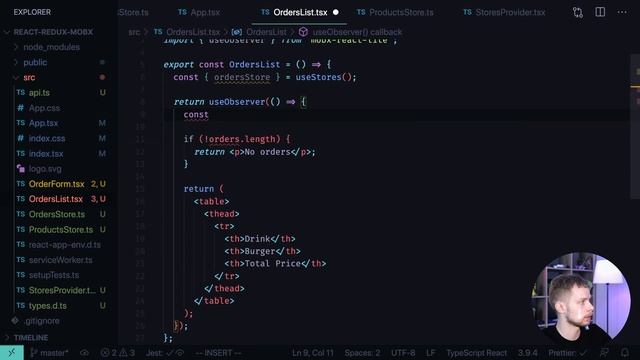
Task: Click Spaces: 2 indentation setting
Action: (362, 353)
